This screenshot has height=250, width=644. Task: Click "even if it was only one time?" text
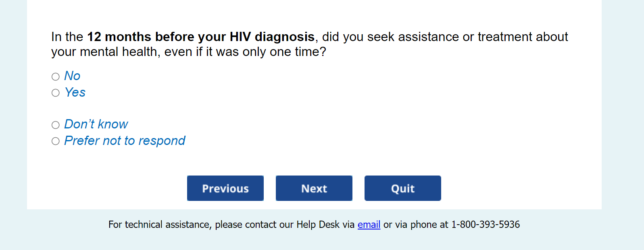[245, 52]
